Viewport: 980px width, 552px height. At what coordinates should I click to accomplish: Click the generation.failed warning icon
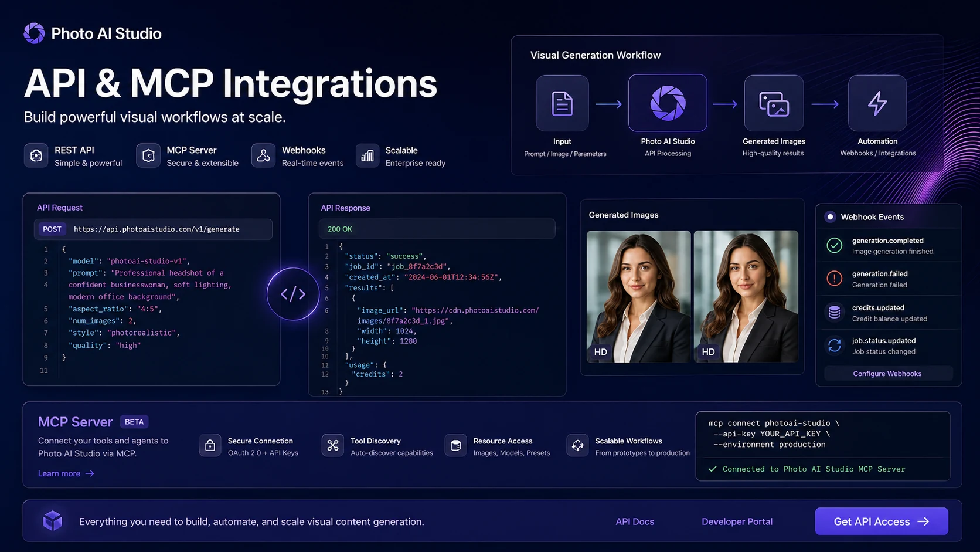[835, 279]
